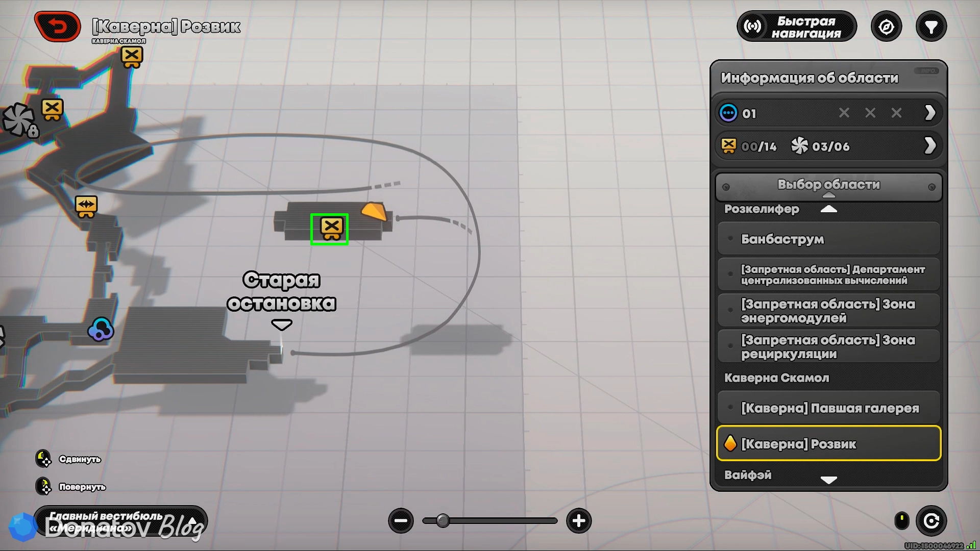
Task: Select Банбаструм area
Action: click(828, 239)
